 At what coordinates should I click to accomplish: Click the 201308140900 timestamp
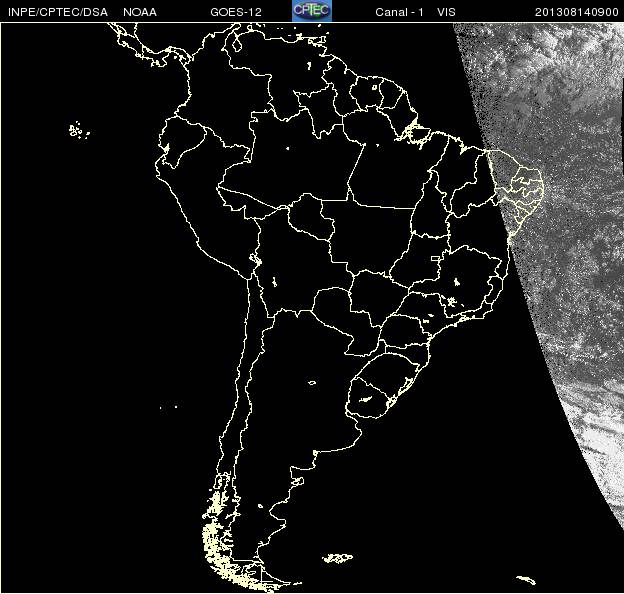(577, 12)
